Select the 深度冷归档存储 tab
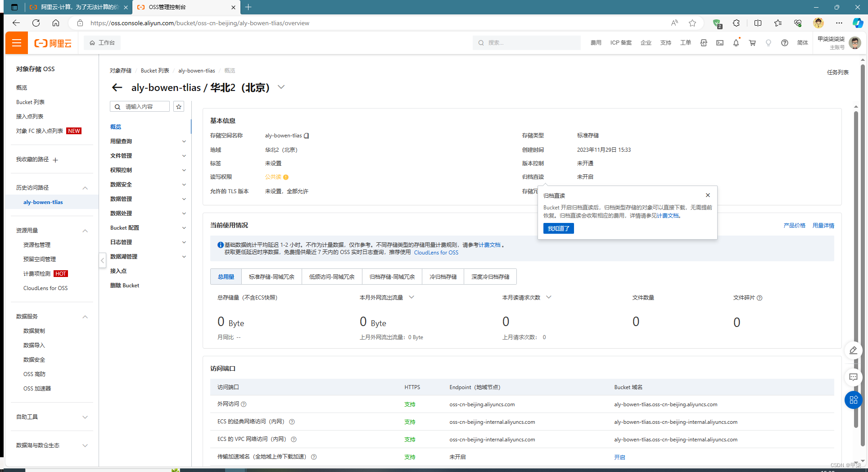Screen dimensions: 868x472 point(490,277)
